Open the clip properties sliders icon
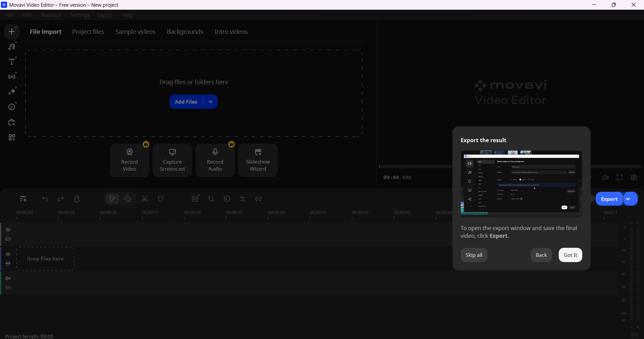 [243, 199]
